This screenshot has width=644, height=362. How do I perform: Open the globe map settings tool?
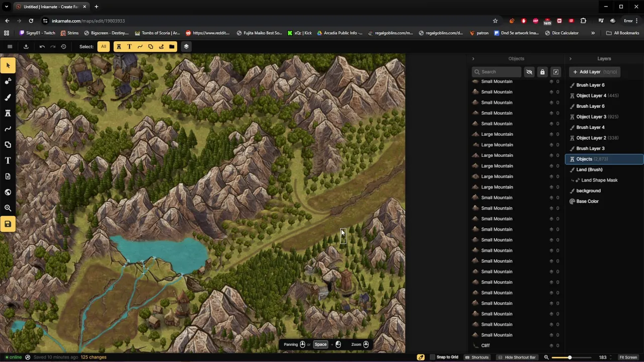[8, 192]
